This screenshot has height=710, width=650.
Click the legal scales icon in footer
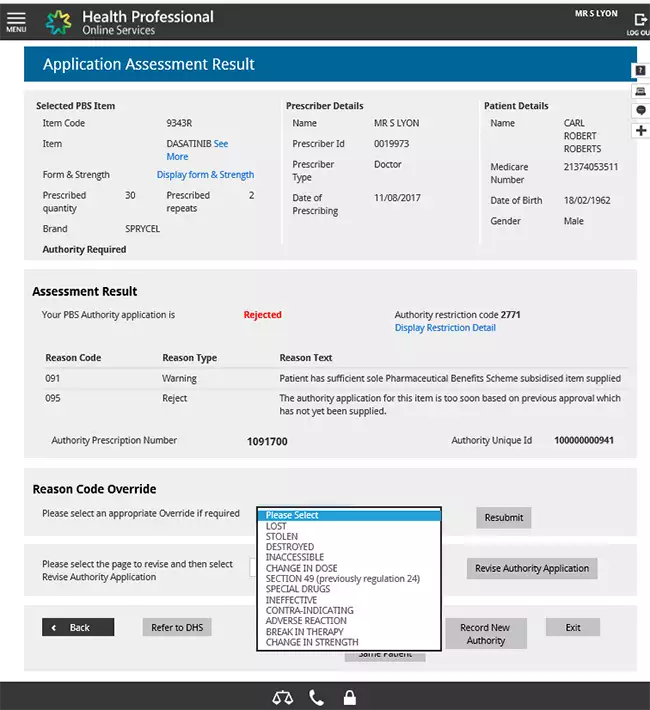282,697
